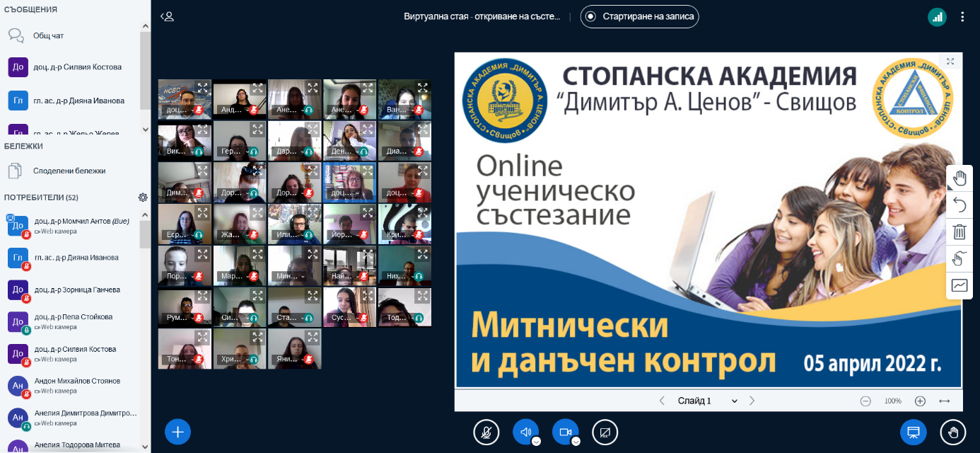Hide the presentation with the blue button

913,432
